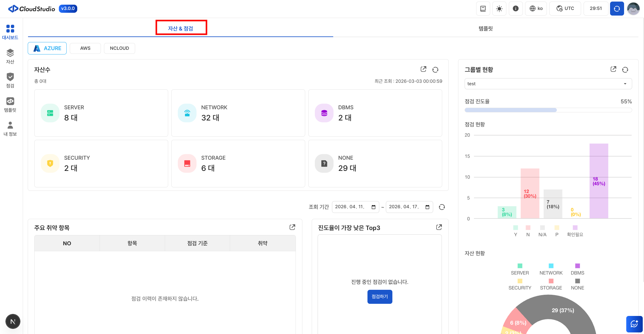
Task: Expand the test group dropdown
Action: pos(548,84)
